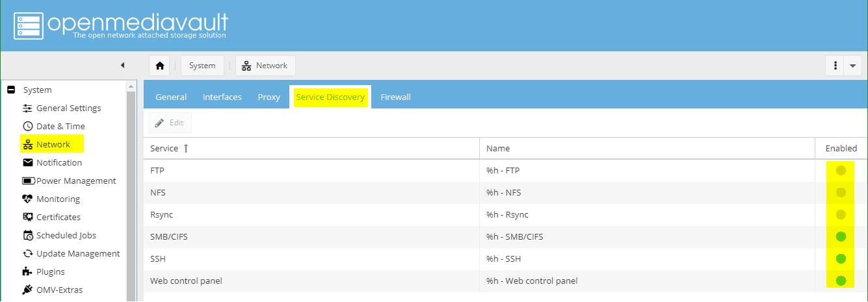Collapse the System tree node

tap(11, 90)
